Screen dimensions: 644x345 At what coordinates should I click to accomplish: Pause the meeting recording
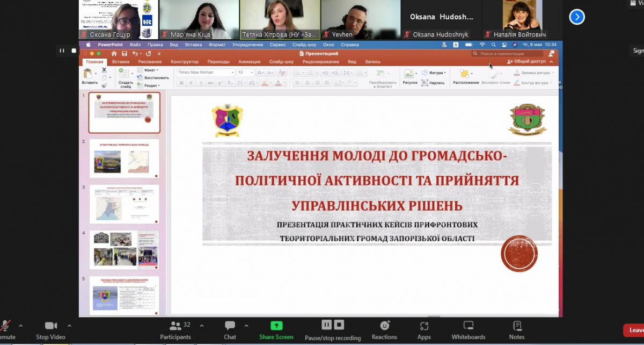tap(326, 325)
